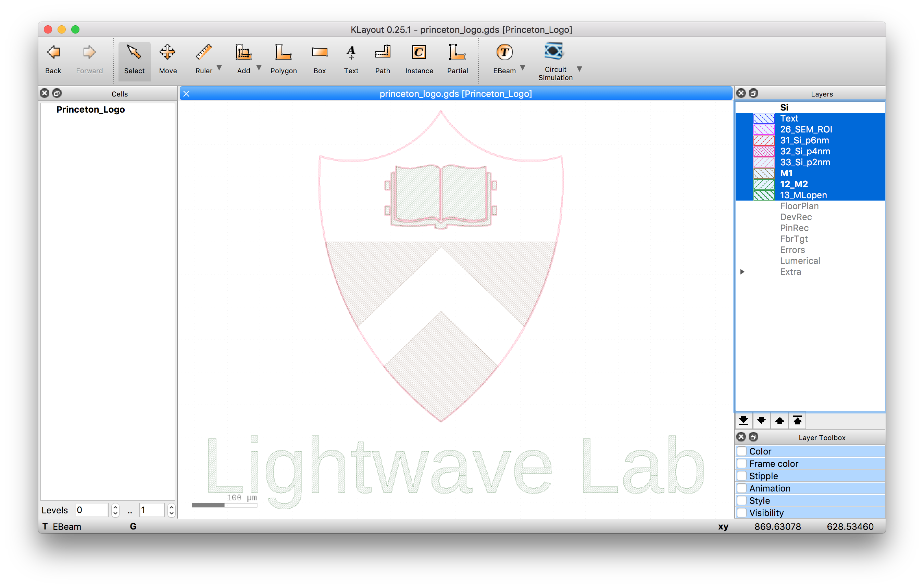Click the EBeam technology status label
The width and height of the screenshot is (924, 588).
[x=67, y=527]
